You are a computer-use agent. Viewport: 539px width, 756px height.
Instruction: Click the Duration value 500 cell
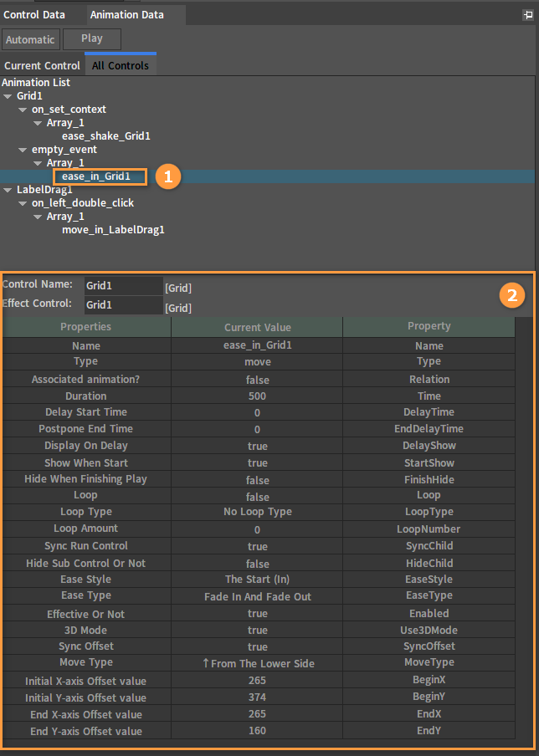tap(257, 396)
